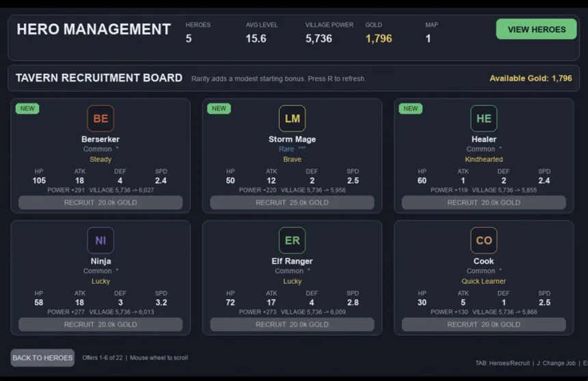Click the NEW badge on Berserker card
The image size is (588, 381).
(27, 108)
